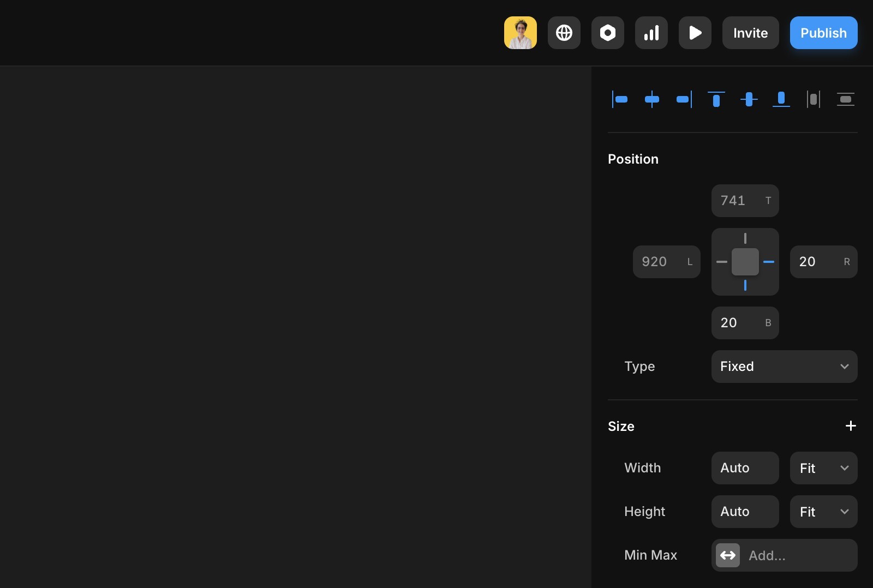Toggle the top pin constraint

[745, 238]
